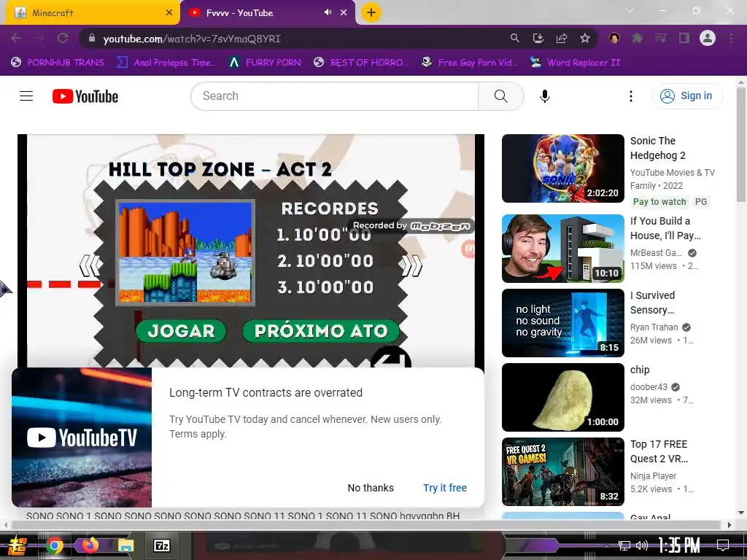Click Try it free for YouTube TV

[x=445, y=488]
